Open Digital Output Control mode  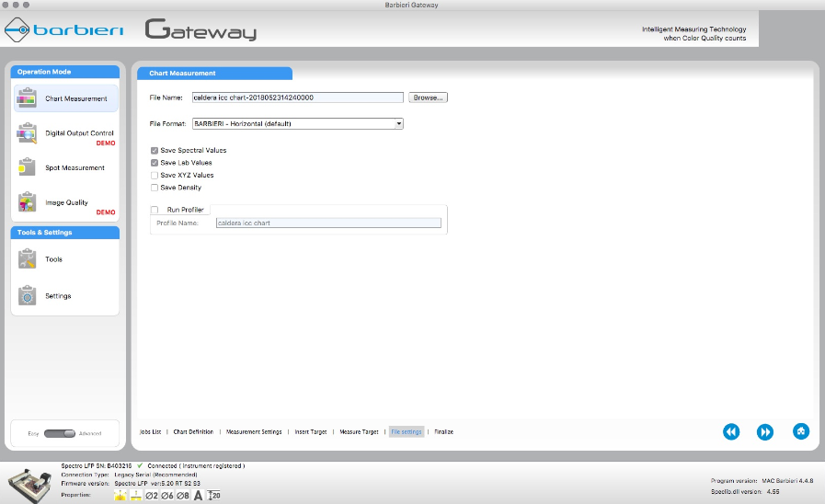66,133
